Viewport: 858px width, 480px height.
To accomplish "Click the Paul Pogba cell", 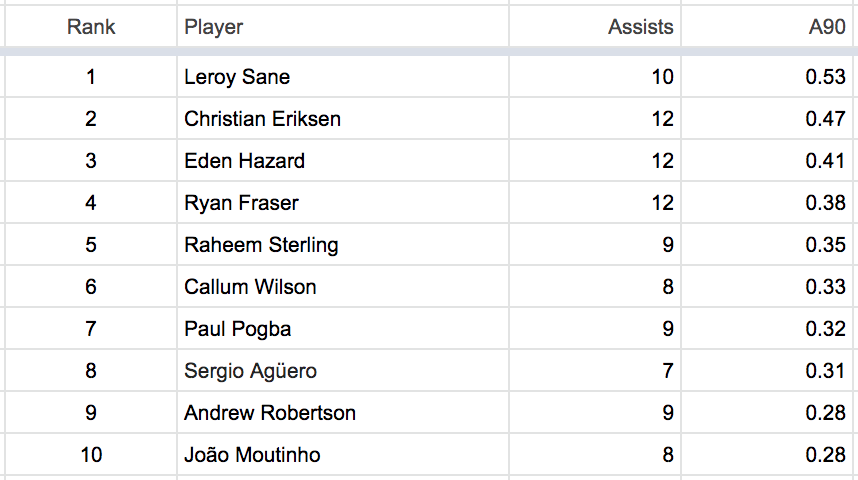I will [237, 329].
